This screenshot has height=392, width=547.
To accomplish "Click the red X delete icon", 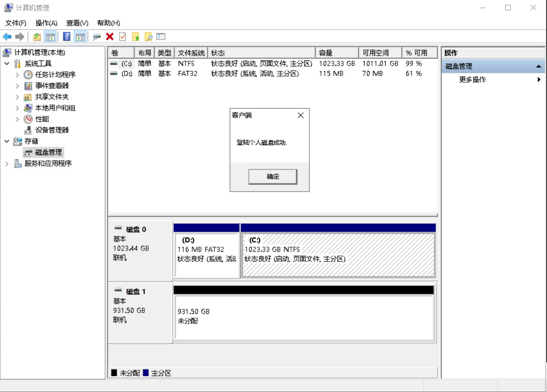I will click(110, 37).
